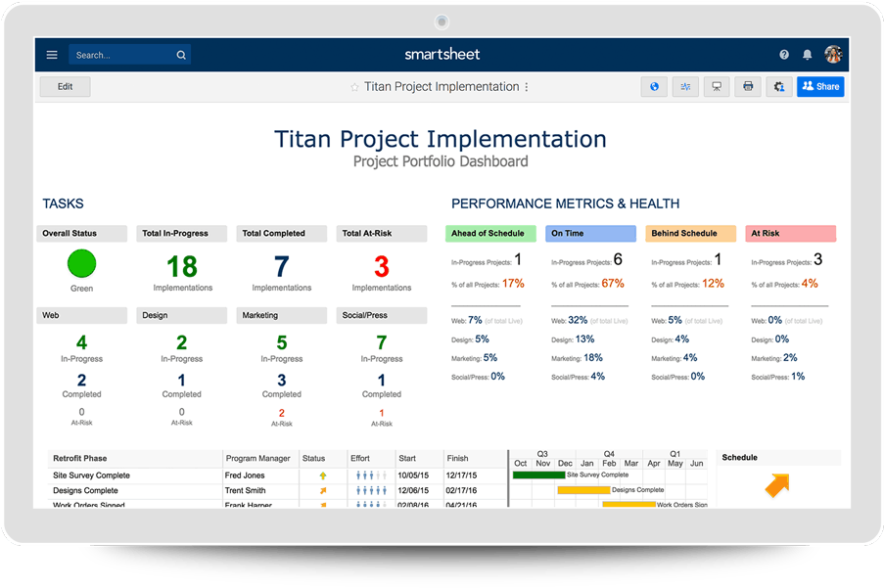Click the Start column header
Viewport: 884px width, 588px height.
click(407, 459)
